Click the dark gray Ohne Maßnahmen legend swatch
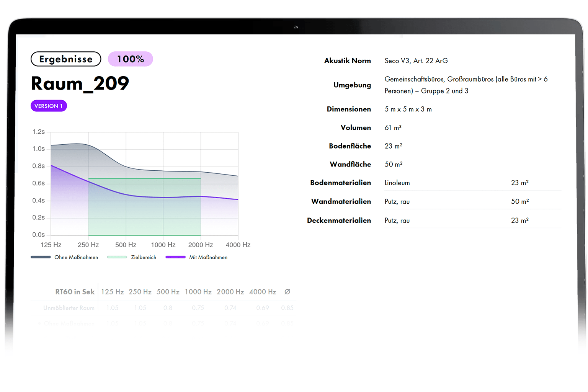 click(41, 257)
